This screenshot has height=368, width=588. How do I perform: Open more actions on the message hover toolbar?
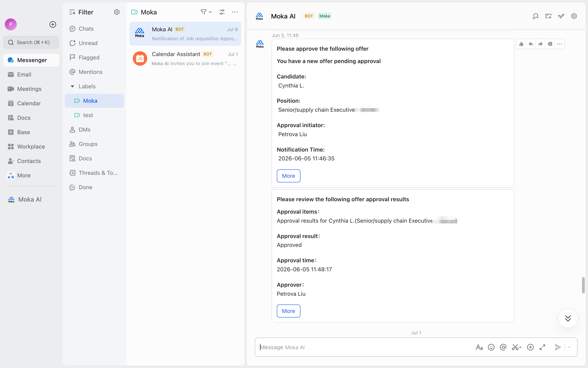[560, 44]
